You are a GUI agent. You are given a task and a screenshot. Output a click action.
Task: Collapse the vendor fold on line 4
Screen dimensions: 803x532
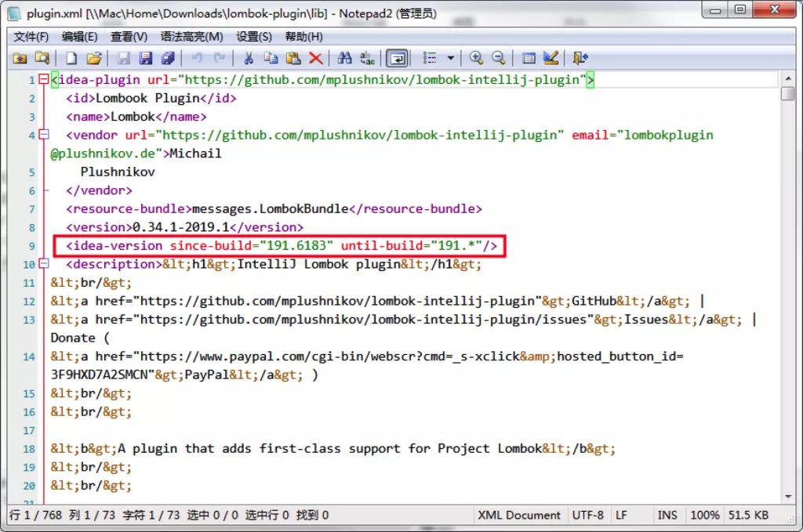tap(44, 135)
